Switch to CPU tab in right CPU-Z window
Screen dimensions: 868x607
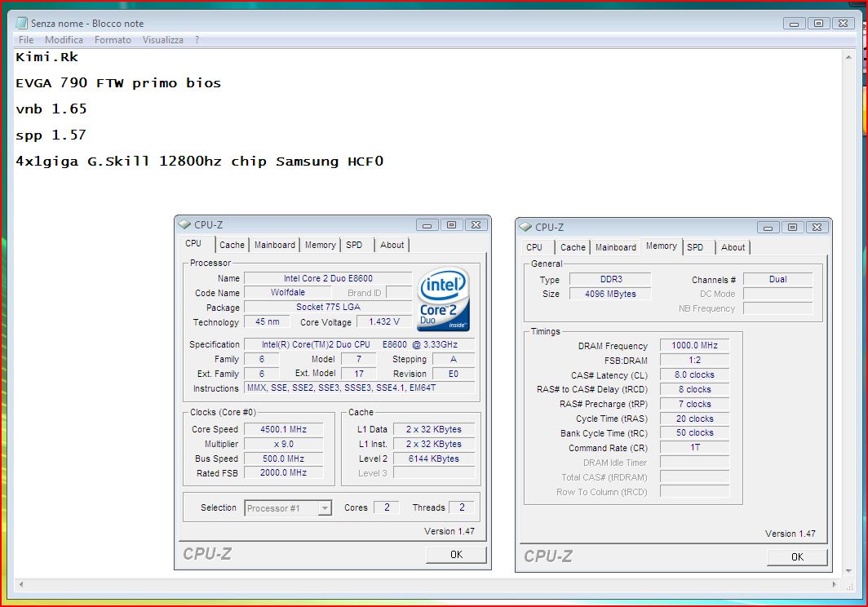(534, 247)
